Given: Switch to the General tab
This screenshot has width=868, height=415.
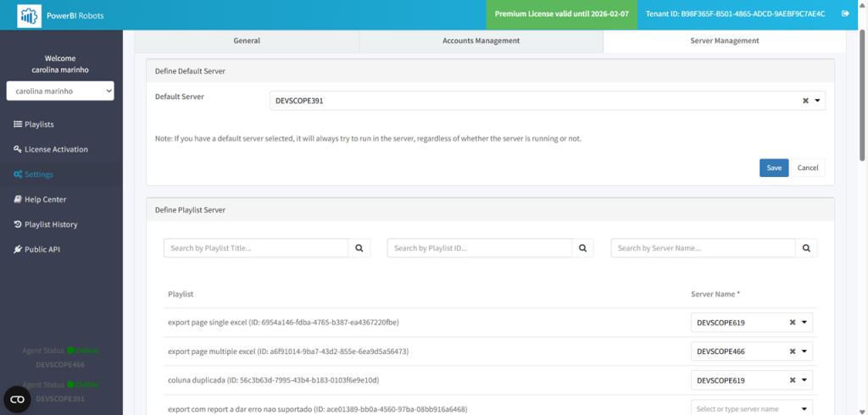Looking at the screenshot, I should tap(247, 41).
